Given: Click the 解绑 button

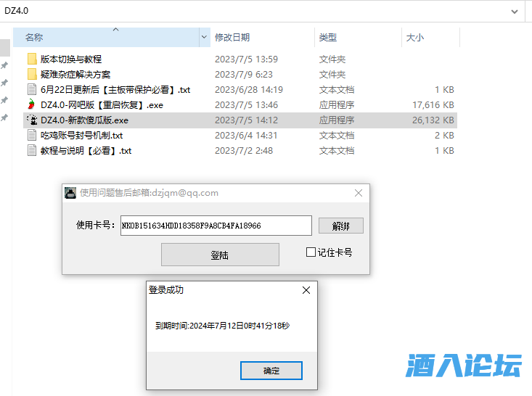Looking at the screenshot, I should (340, 226).
